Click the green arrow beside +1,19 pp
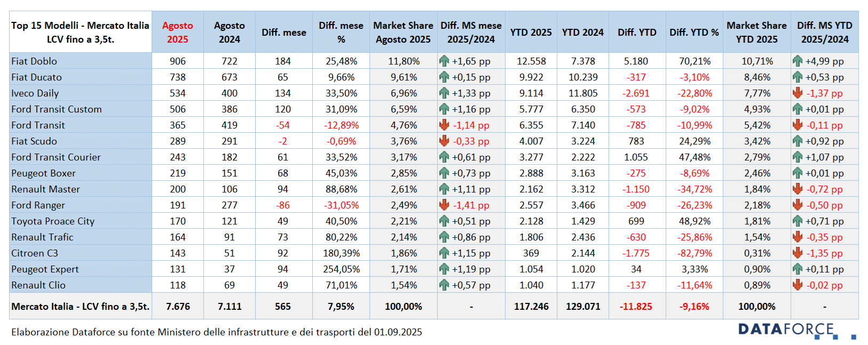 444,269
